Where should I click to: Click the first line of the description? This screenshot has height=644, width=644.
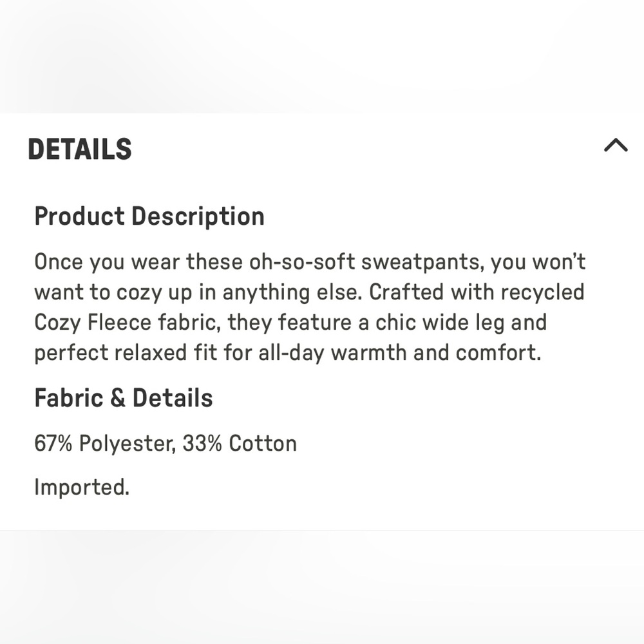point(309,261)
